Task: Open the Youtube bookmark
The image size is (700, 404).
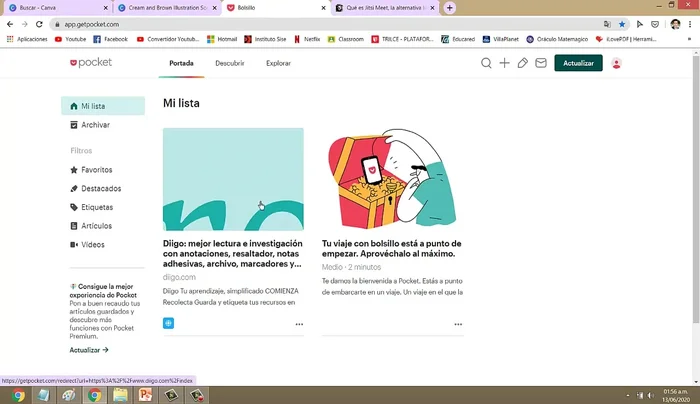Action: tap(70, 39)
